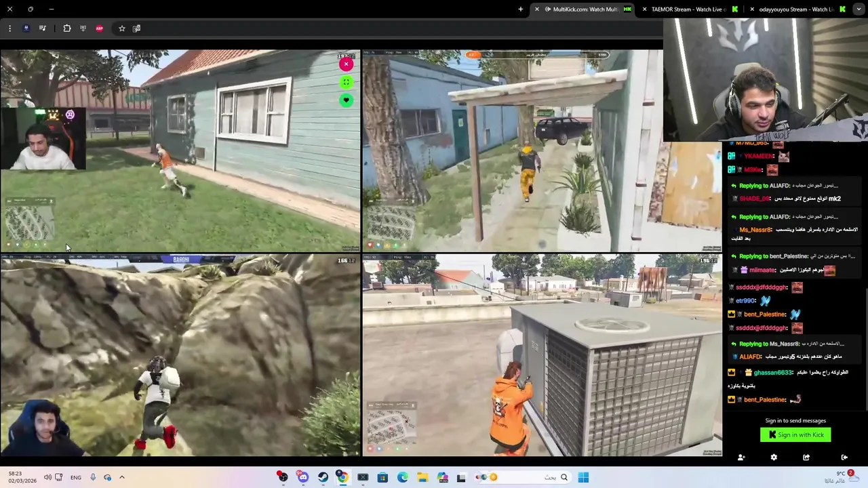Screen dimensions: 868x488
Task: Click microphone icon in system tray
Action: 93,478
